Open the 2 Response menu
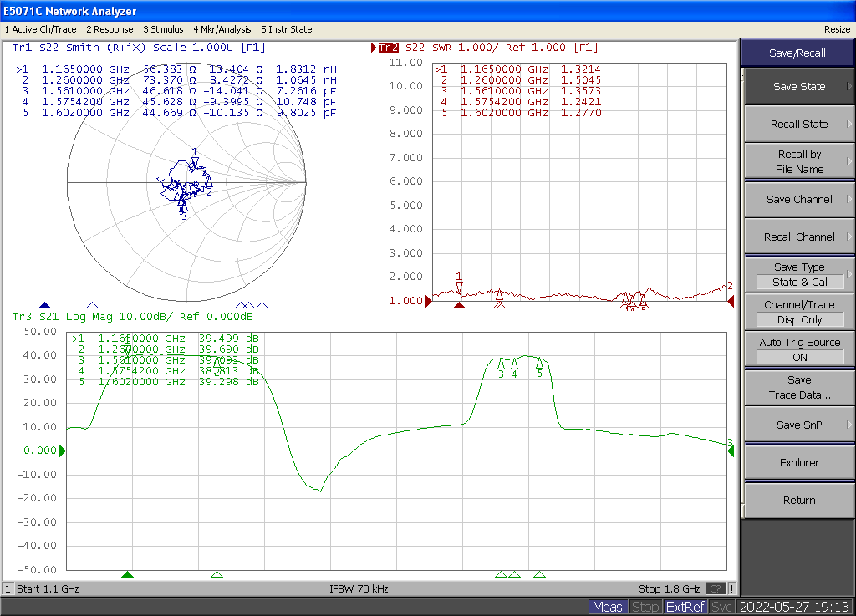856x616 pixels. (x=110, y=29)
